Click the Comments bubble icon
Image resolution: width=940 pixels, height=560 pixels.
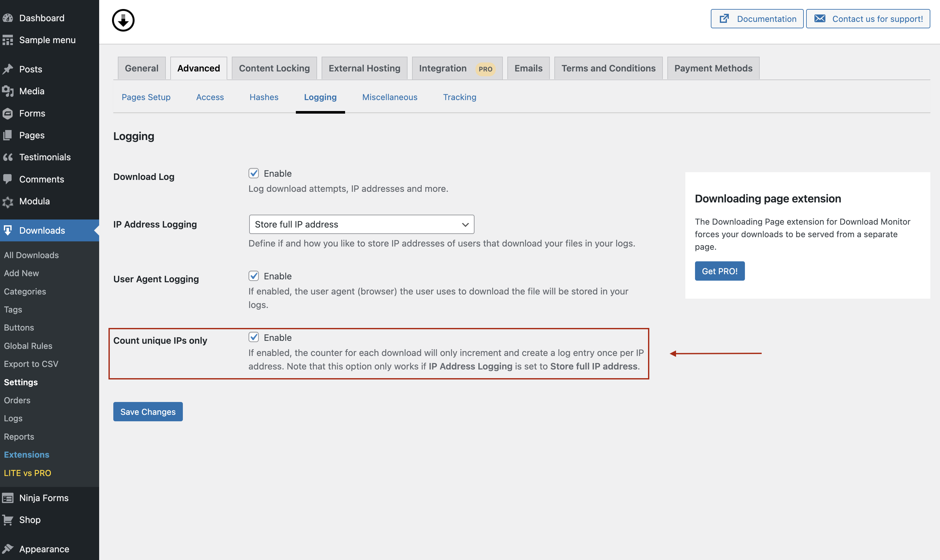click(x=8, y=179)
